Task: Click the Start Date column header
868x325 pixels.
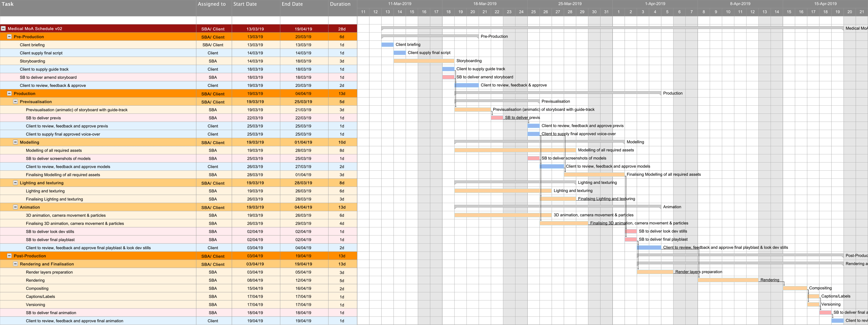Action: pos(256,8)
